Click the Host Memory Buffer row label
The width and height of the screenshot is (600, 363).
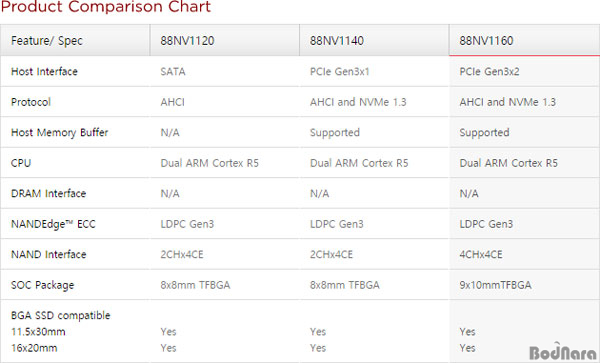(60, 132)
